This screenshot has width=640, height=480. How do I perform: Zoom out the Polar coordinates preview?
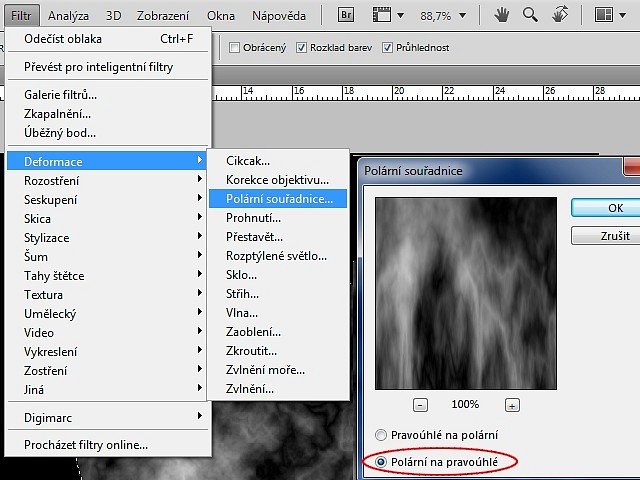coord(420,405)
